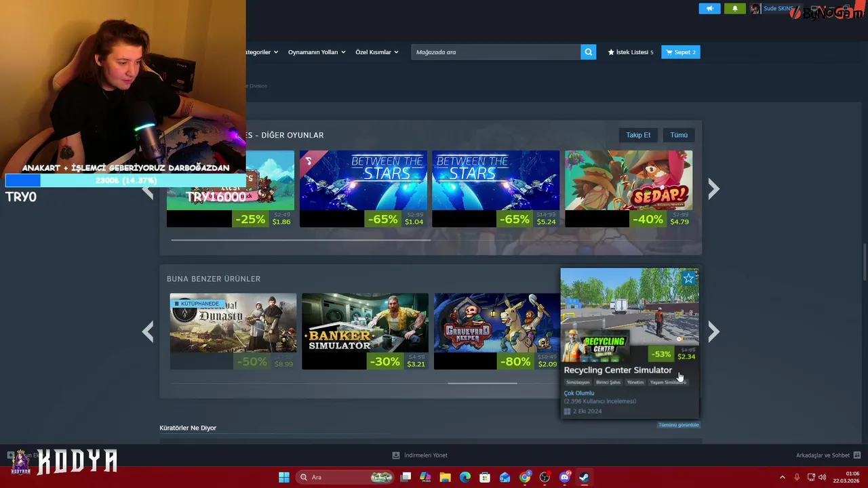Open File Explorer from the taskbar
This screenshot has width=868, height=488.
[x=446, y=477]
